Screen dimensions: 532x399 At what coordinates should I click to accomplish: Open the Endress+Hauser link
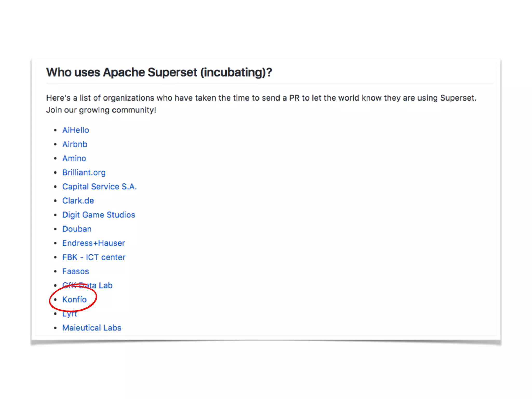(94, 243)
